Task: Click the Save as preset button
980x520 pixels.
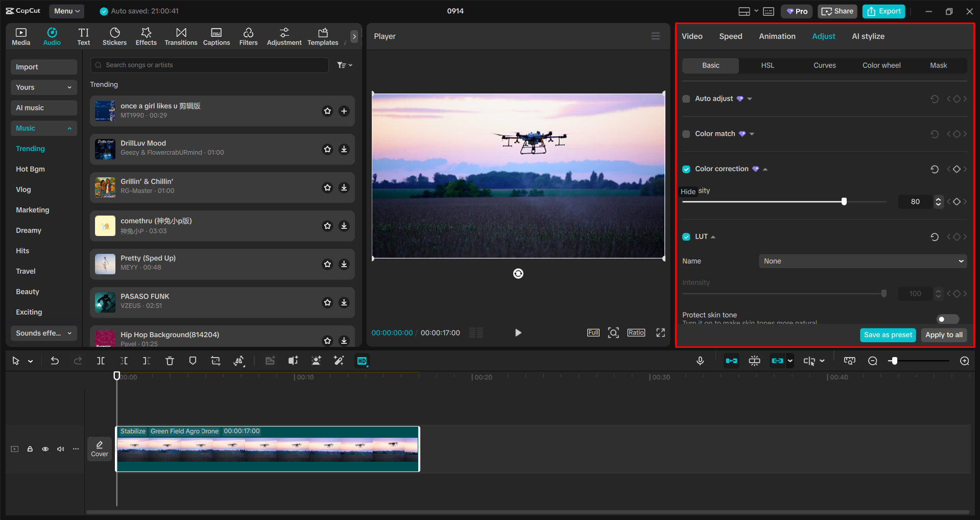Action: point(888,335)
